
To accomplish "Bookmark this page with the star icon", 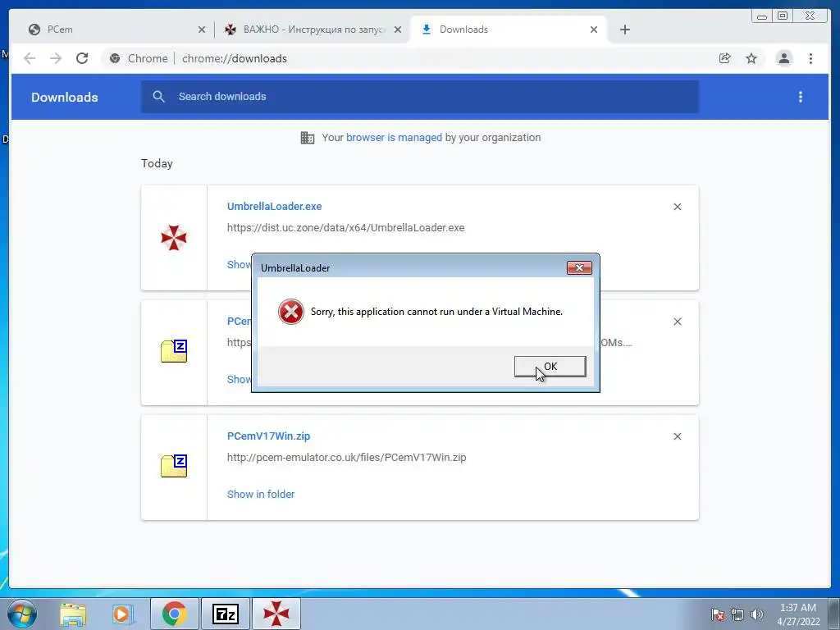I will click(x=751, y=58).
